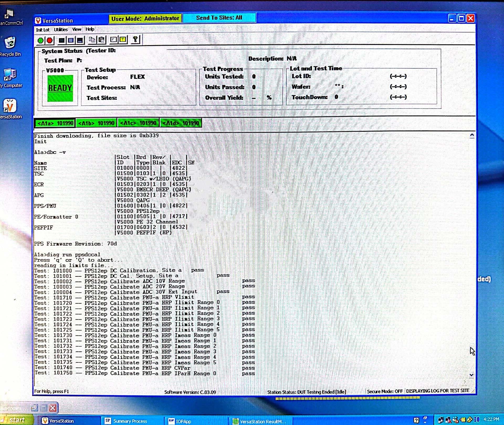
Task: Click the 'Alla>dbc -v' command line in log
Action: pos(50,152)
